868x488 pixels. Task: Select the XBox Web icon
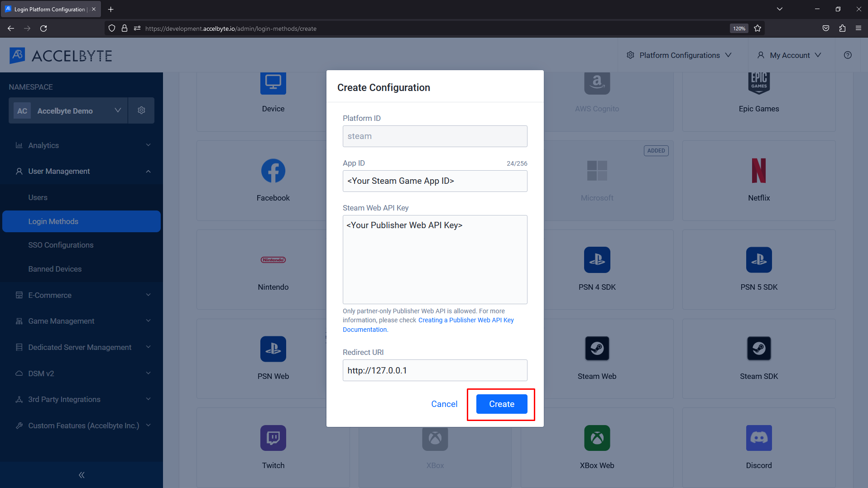tap(597, 438)
